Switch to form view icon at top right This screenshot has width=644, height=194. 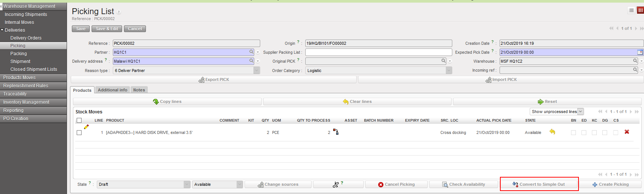(640, 10)
